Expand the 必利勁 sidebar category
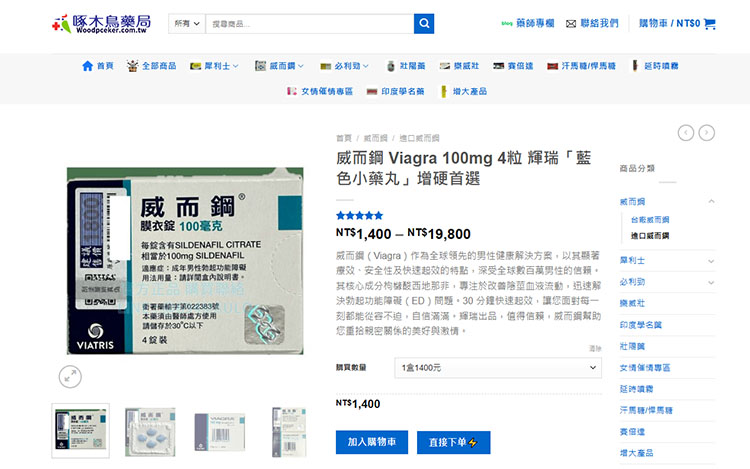This screenshot has height=469, width=750. coord(711,283)
